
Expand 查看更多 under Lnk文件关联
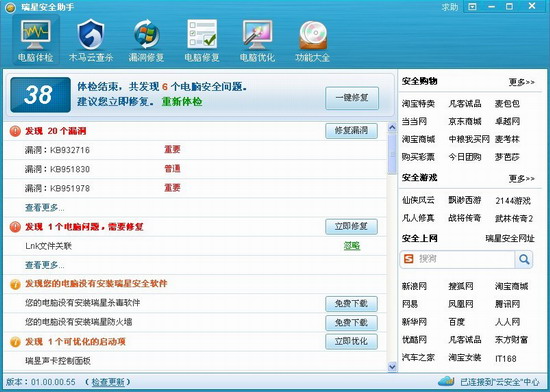(x=44, y=265)
